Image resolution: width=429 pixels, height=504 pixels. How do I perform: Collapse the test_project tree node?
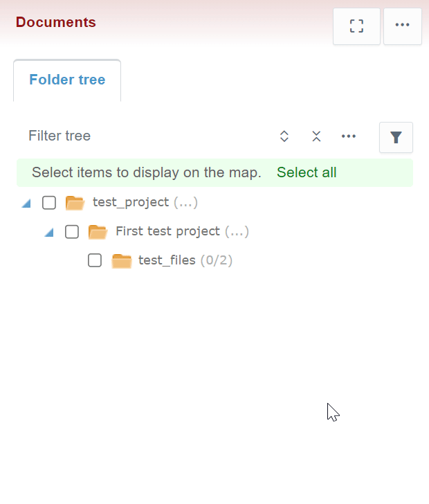(x=26, y=204)
